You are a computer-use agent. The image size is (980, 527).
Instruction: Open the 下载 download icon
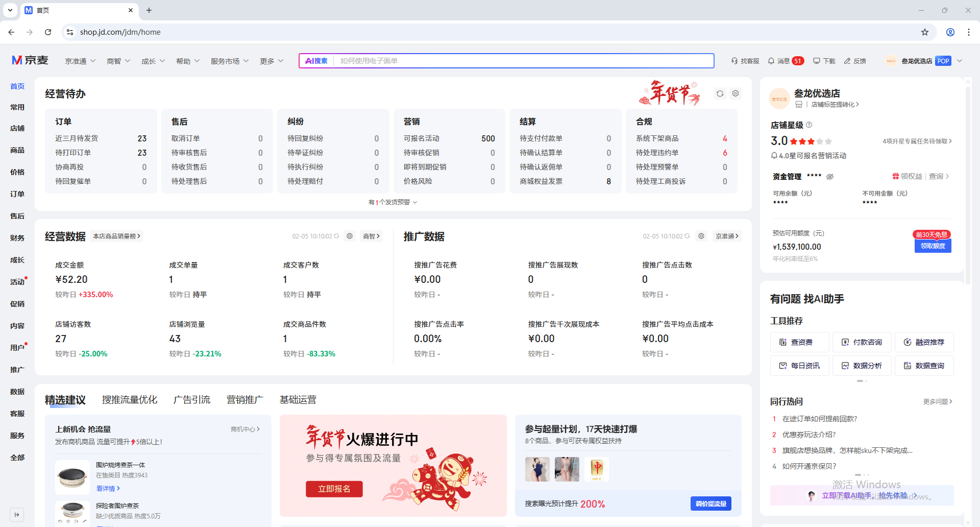817,61
